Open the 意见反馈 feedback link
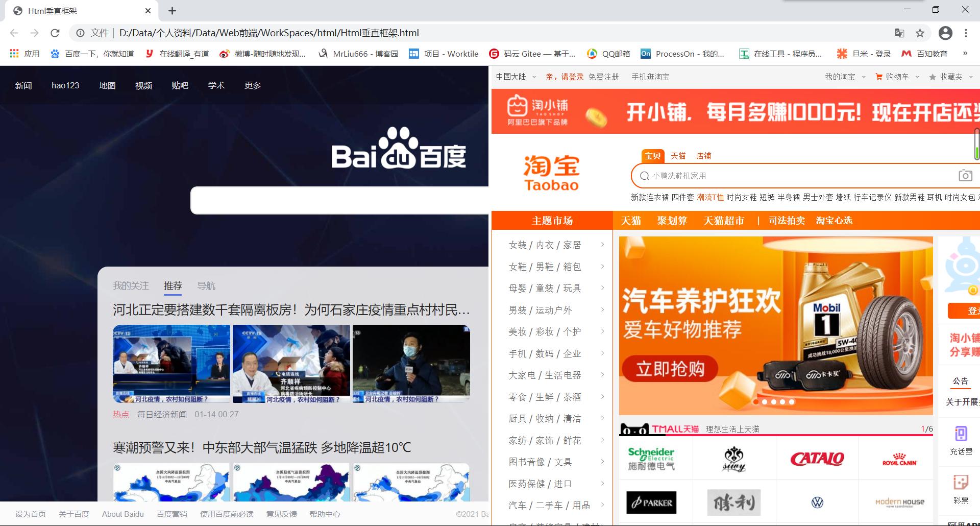The height and width of the screenshot is (526, 980). point(281,514)
